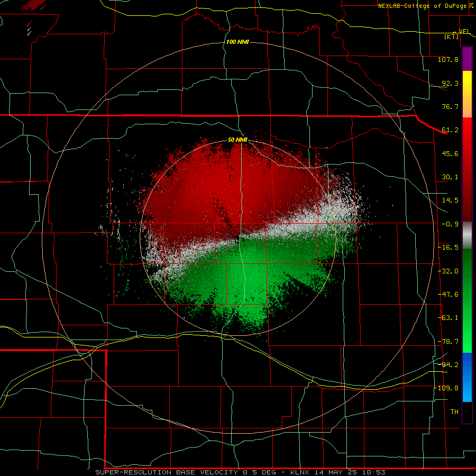Click the -78.7 velocity scale value
Screen dimensions: 476x476
(x=448, y=342)
